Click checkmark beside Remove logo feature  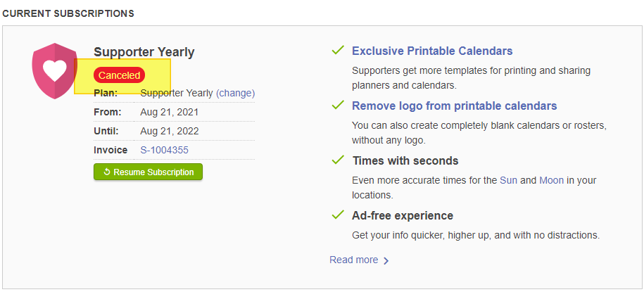coord(338,105)
